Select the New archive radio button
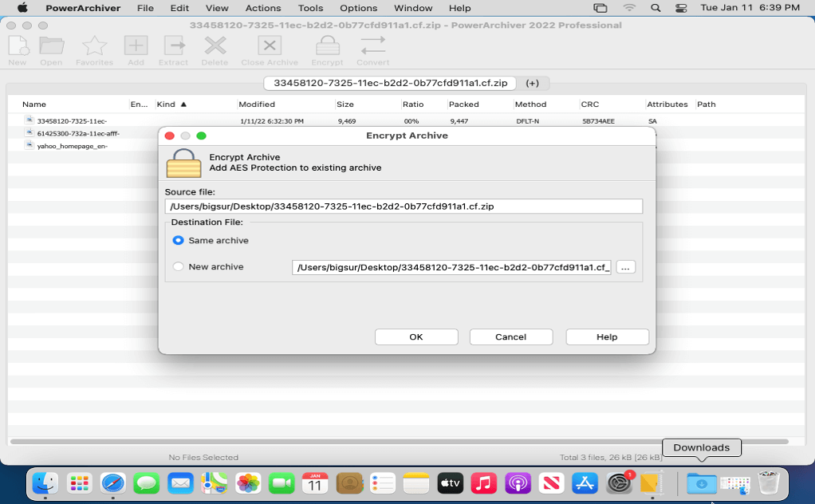This screenshot has height=504, width=815. coord(179,266)
